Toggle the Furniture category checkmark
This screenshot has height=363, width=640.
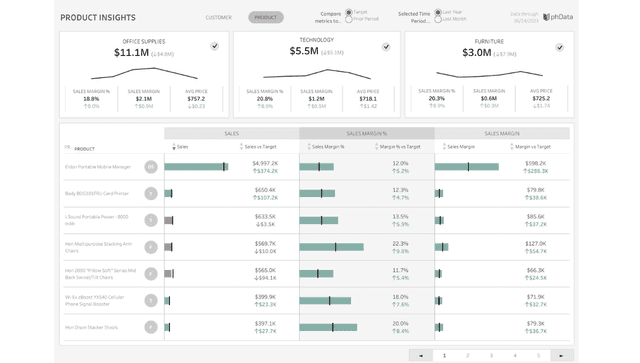pos(560,47)
